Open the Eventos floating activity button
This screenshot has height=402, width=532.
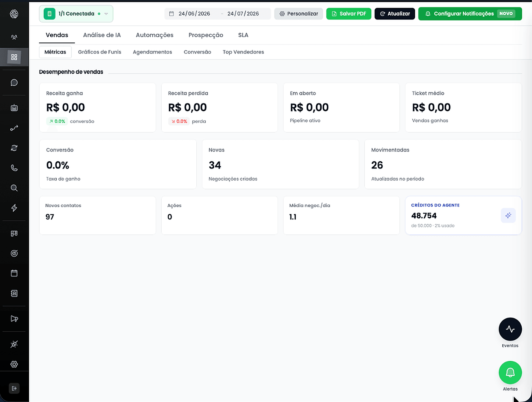(510, 329)
